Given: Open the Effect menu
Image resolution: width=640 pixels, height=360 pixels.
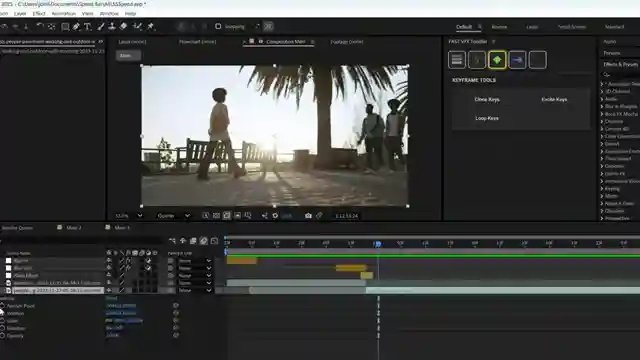Looking at the screenshot, I should [x=39, y=13].
